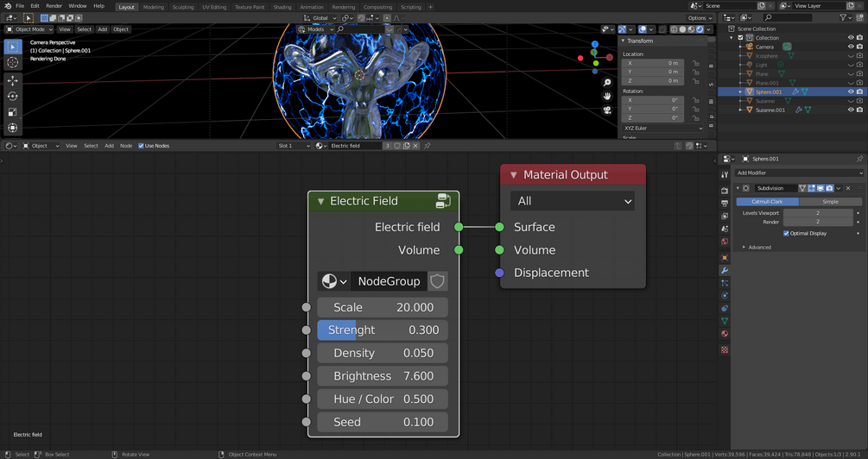Open the Object Data properties tab

725,321
